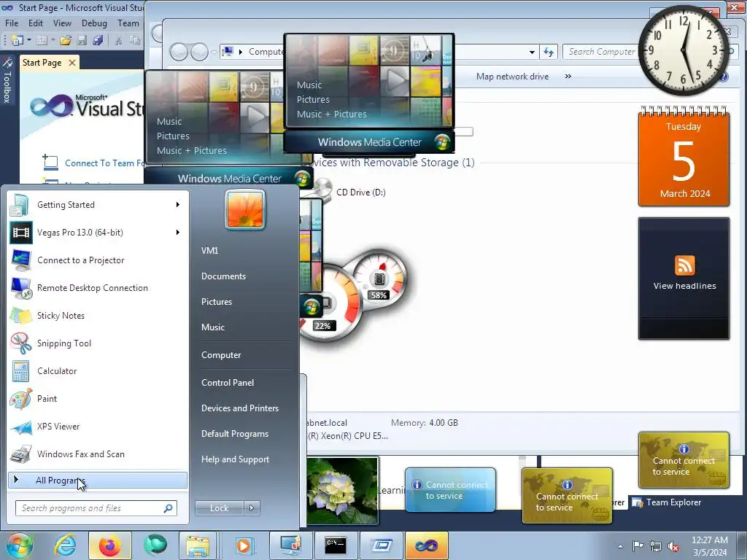
Task: Open Help and Support
Action: point(235,459)
